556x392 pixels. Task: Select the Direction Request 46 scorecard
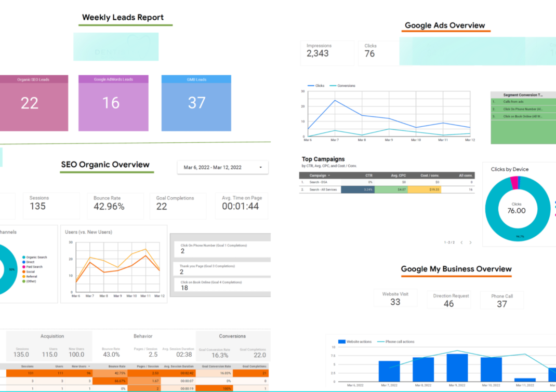tap(449, 300)
